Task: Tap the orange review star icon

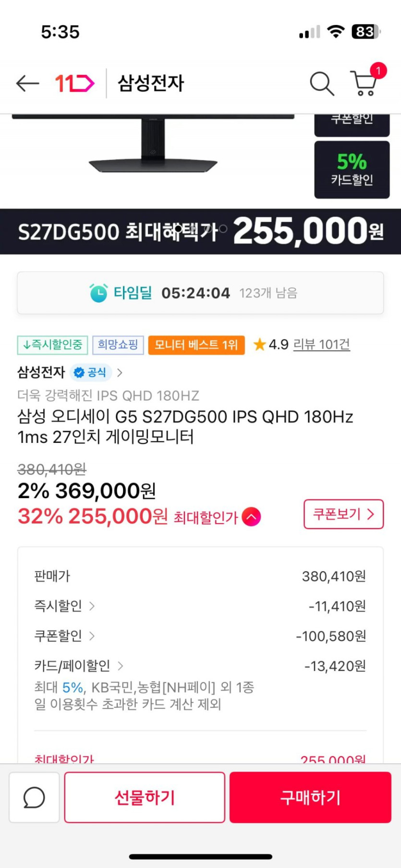Action: (259, 344)
